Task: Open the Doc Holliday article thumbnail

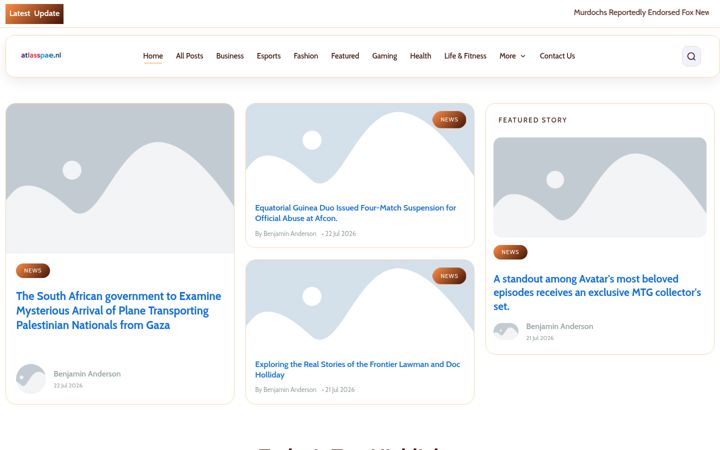Action: [x=360, y=305]
